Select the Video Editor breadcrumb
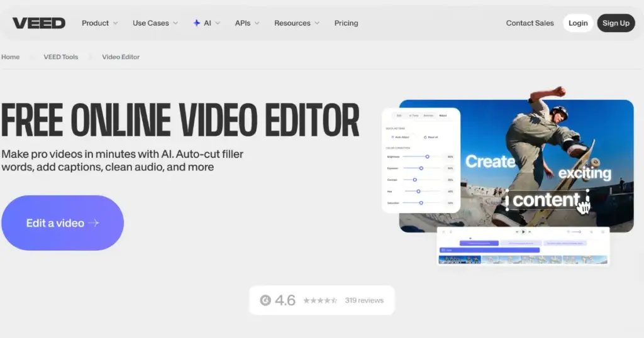644x338 pixels. point(121,57)
